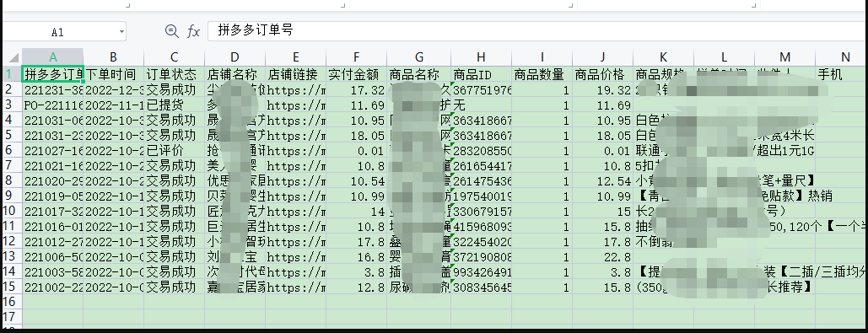Click the 实付金额 header cell

pyautogui.click(x=357, y=74)
